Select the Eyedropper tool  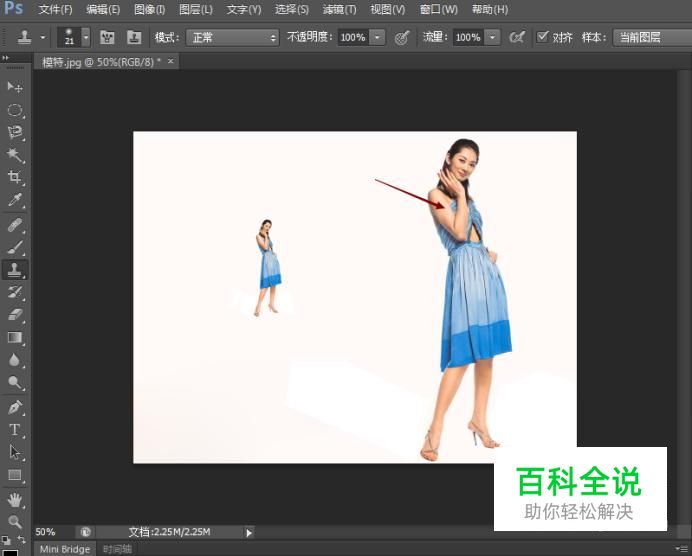pyautogui.click(x=15, y=200)
